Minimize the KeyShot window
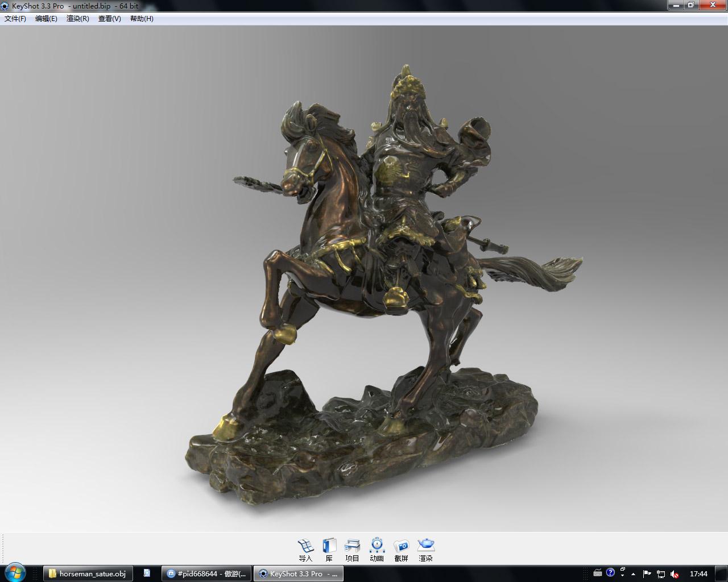Screen dimensions: 728x582 pyautogui.click(x=676, y=5)
